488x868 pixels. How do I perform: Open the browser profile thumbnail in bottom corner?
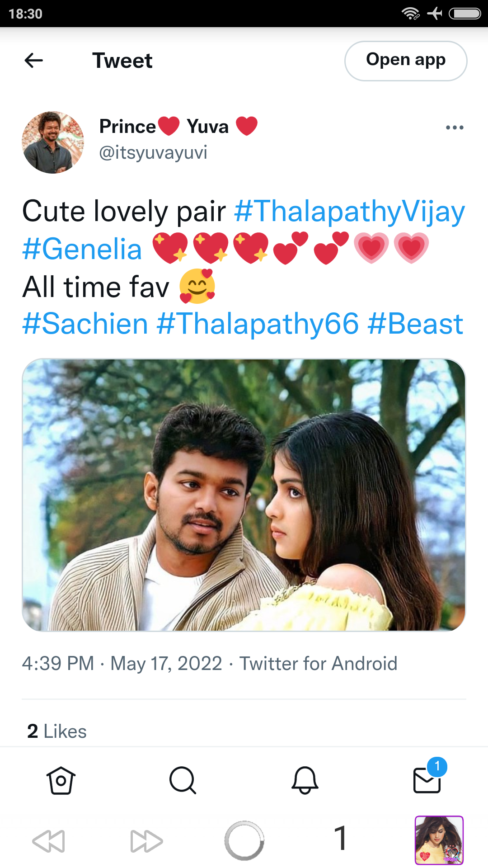click(x=439, y=840)
